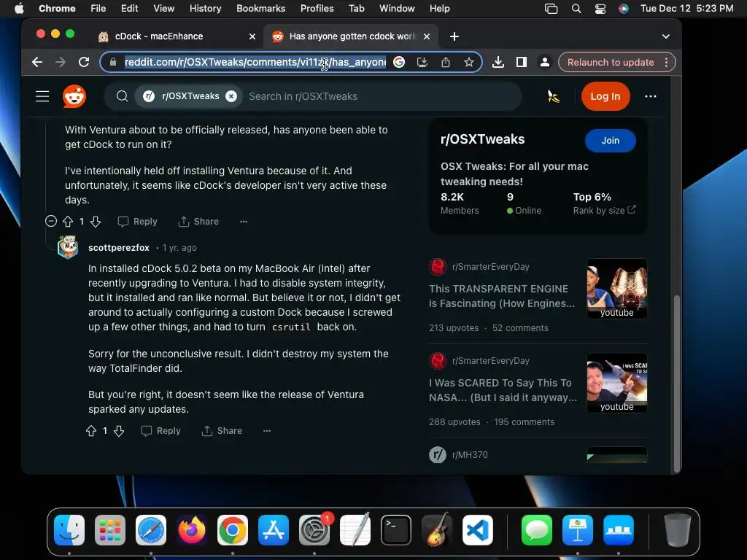
Task: Open Chrome downloads icon
Action: pos(498,62)
